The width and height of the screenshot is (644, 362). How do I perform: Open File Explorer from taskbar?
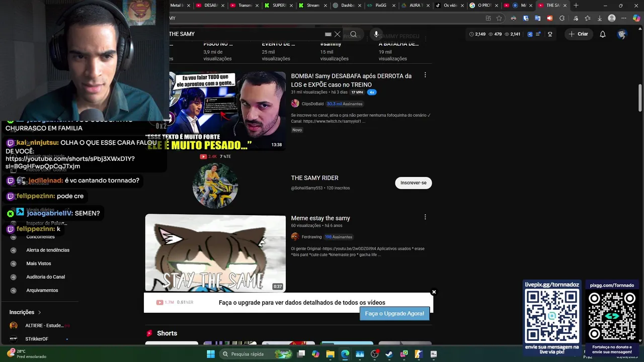point(330,354)
